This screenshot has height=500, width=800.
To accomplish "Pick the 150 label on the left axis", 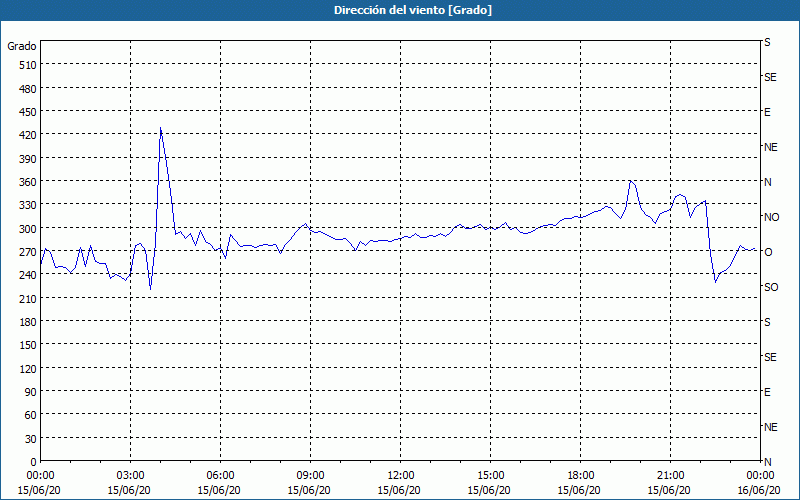I will pyautogui.click(x=29, y=345).
